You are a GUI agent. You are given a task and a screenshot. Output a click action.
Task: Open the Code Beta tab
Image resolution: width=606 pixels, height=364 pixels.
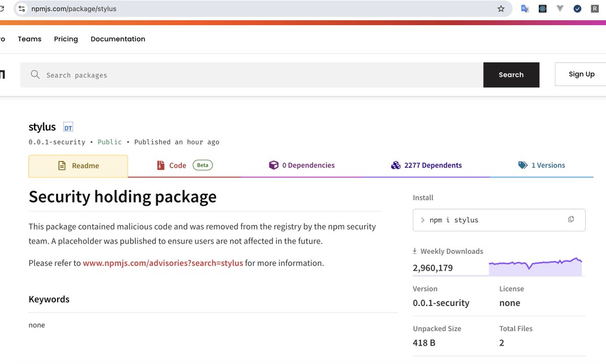click(x=184, y=166)
